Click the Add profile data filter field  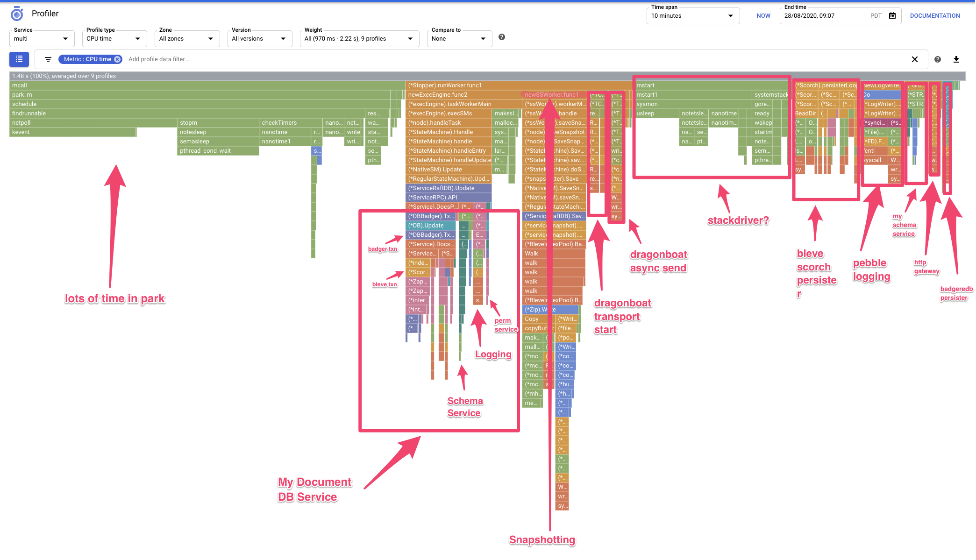tap(159, 59)
